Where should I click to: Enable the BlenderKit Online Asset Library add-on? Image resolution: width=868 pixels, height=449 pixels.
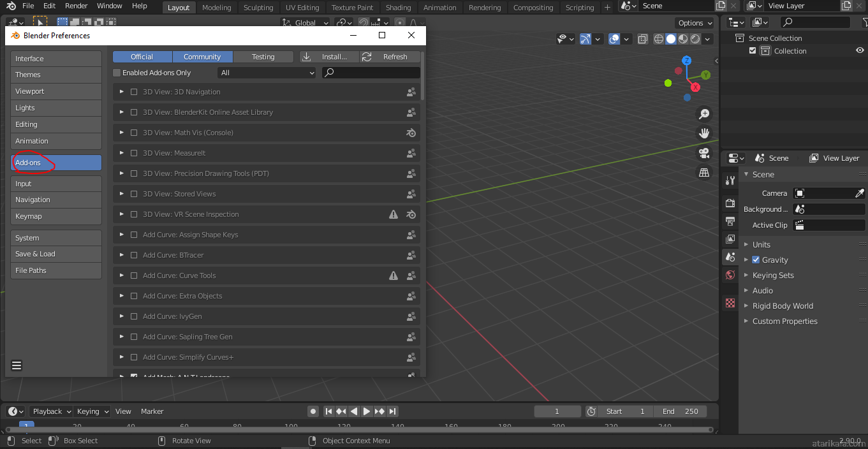click(x=134, y=112)
